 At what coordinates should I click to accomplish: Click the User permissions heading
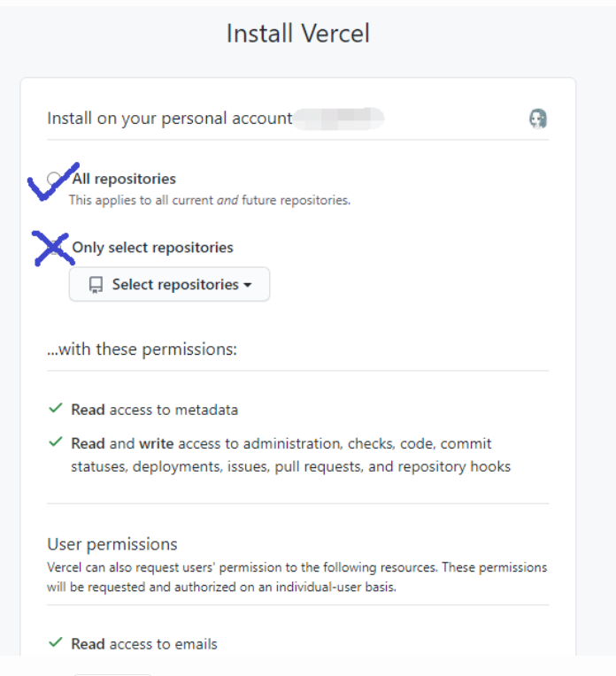[x=112, y=543]
